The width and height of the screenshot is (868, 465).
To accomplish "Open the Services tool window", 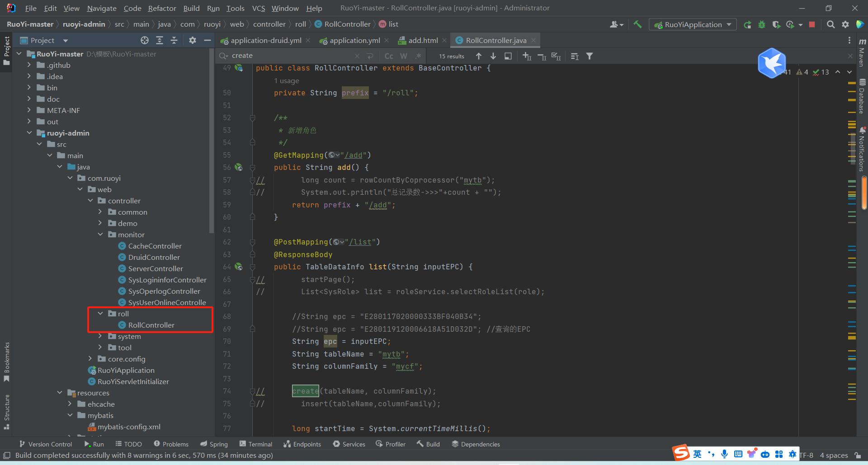I will (x=349, y=444).
